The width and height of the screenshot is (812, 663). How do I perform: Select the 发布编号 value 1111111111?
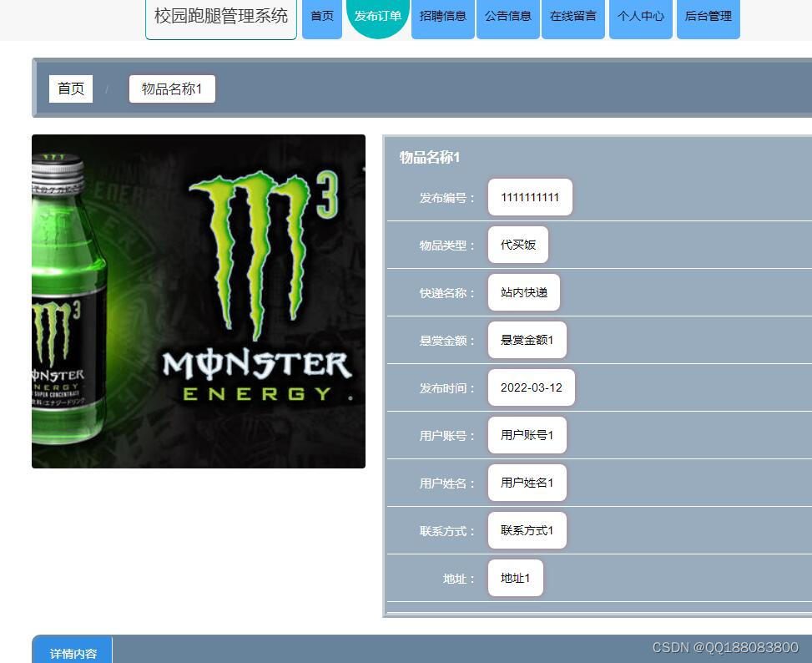[x=530, y=197]
